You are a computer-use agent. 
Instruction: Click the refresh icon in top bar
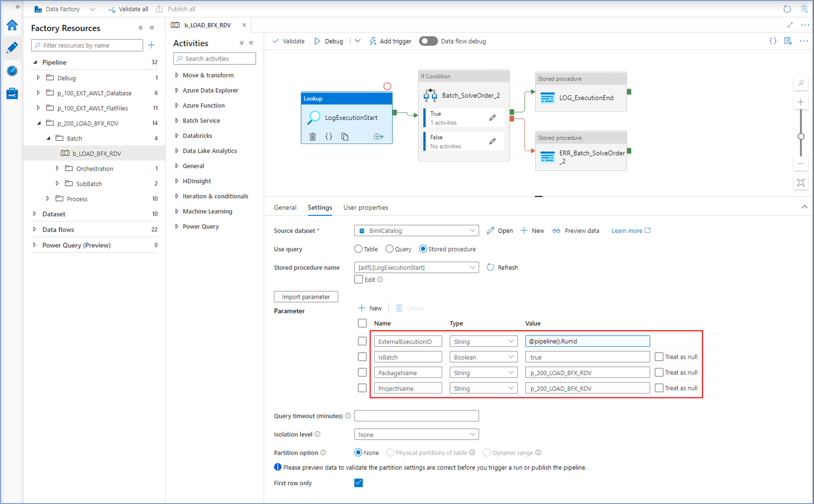pyautogui.click(x=787, y=9)
